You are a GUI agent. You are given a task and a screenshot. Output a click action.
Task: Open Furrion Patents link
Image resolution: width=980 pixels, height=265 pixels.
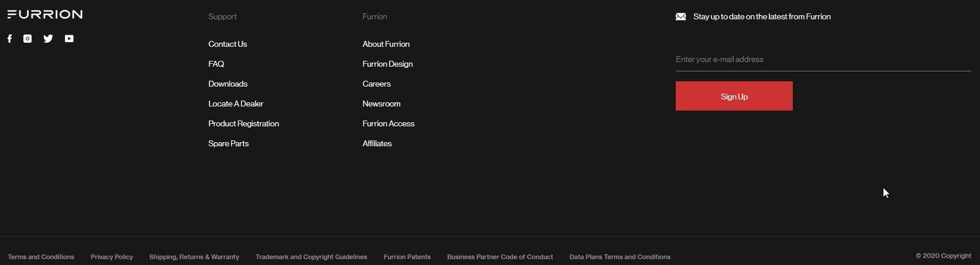407,257
